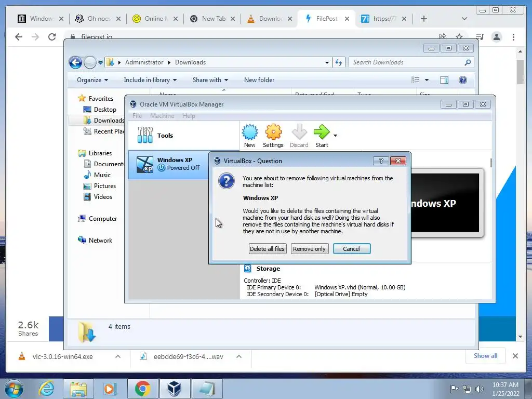Open the Machine menu in VirtualBox
The height and width of the screenshot is (399, 532).
[x=162, y=116]
